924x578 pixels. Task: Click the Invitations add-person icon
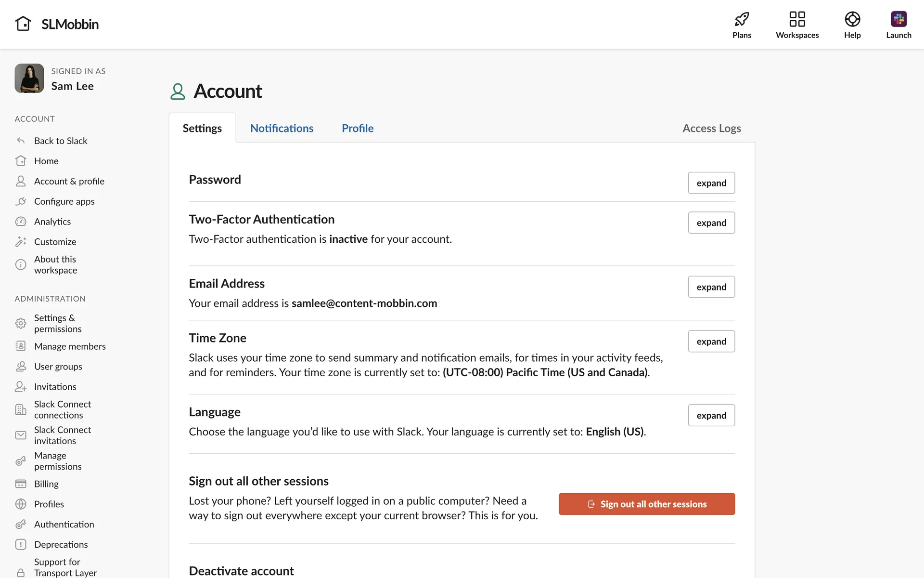tap(21, 387)
